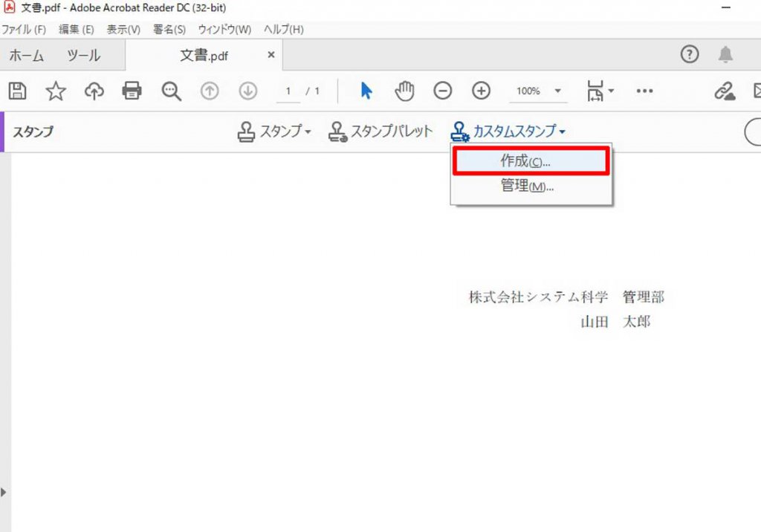Open the ヘルプ(H) menu
The image size is (761, 532).
coord(283,30)
